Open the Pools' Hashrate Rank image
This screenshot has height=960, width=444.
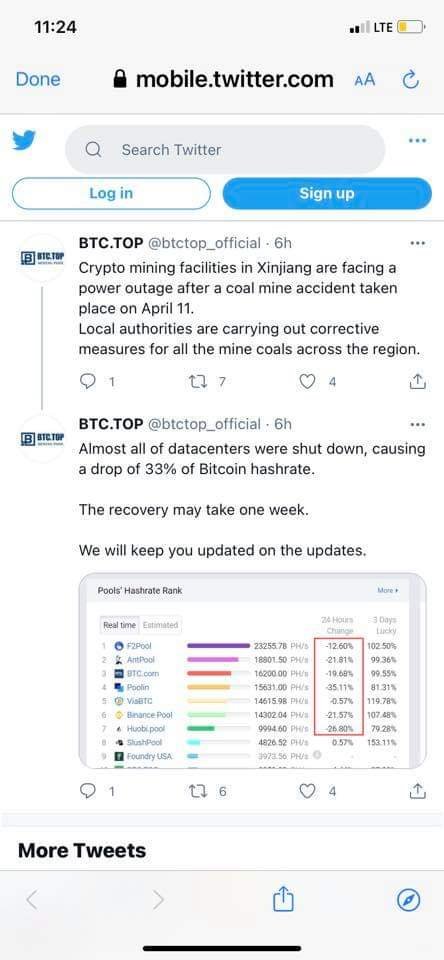pos(252,670)
